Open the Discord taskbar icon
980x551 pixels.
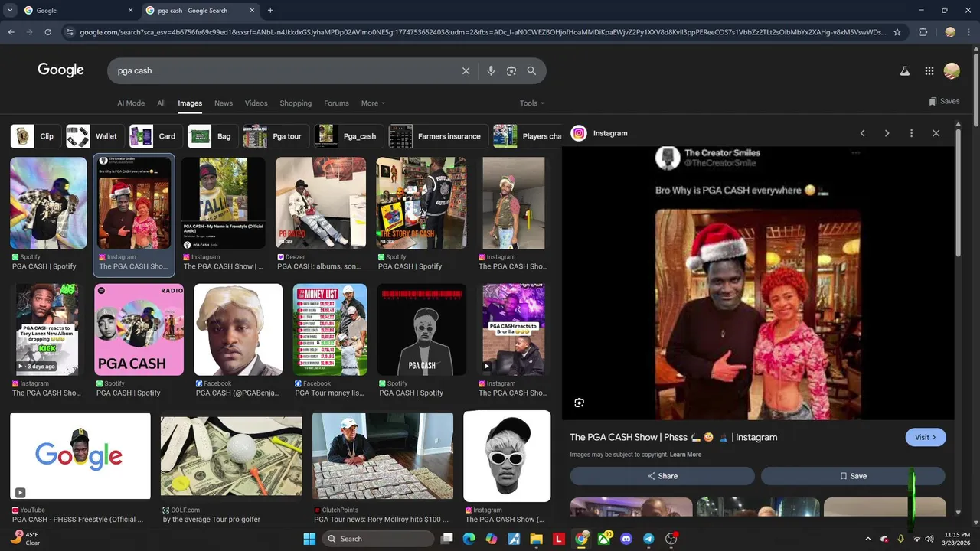(x=626, y=539)
